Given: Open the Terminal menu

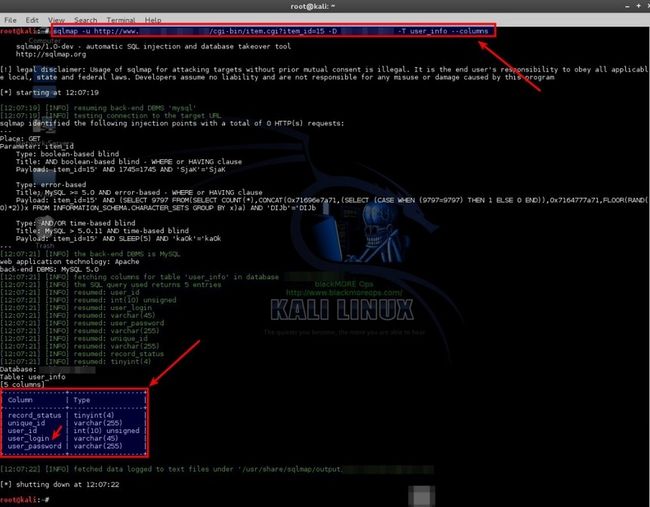Looking at the screenshot, I should pos(121,20).
